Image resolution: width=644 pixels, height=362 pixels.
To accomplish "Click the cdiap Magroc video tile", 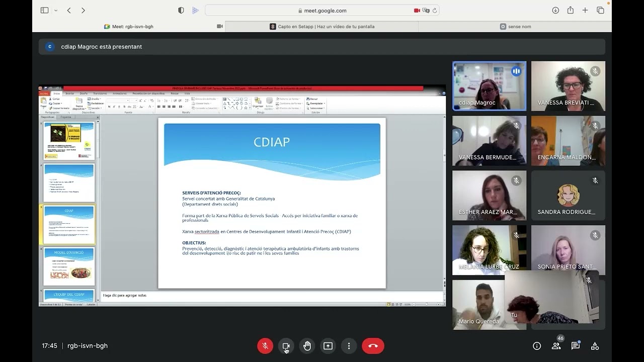I will pyautogui.click(x=489, y=86).
